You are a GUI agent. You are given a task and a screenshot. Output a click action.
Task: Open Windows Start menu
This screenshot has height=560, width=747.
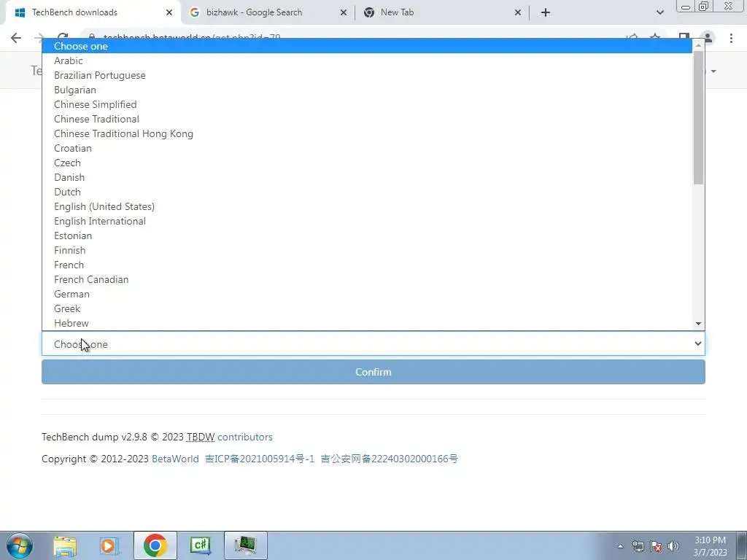(x=20, y=545)
